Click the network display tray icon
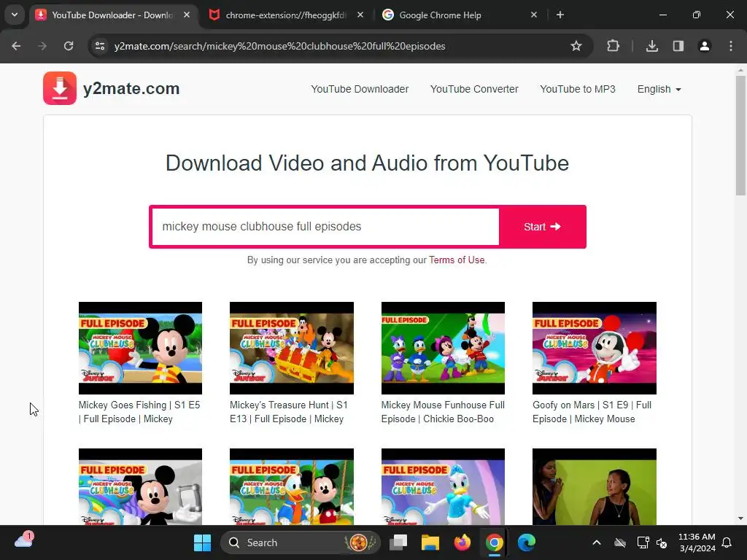The width and height of the screenshot is (747, 560). (643, 542)
